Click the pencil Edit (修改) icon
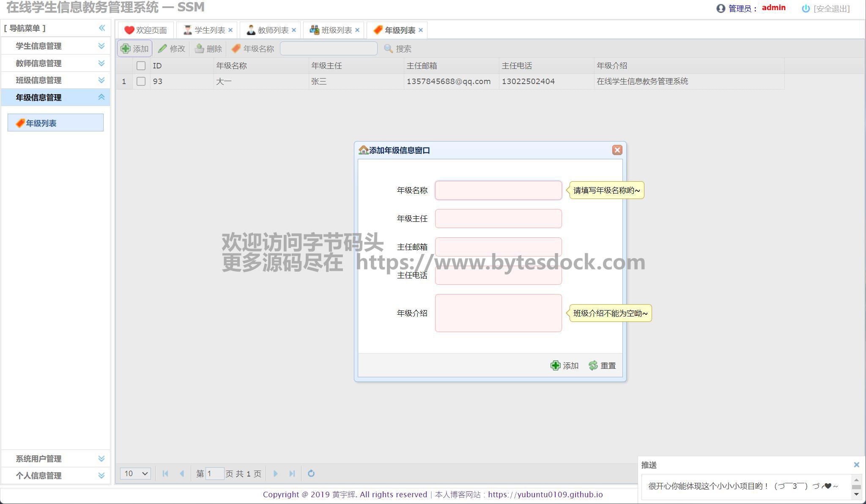This screenshot has height=504, width=866. (162, 49)
